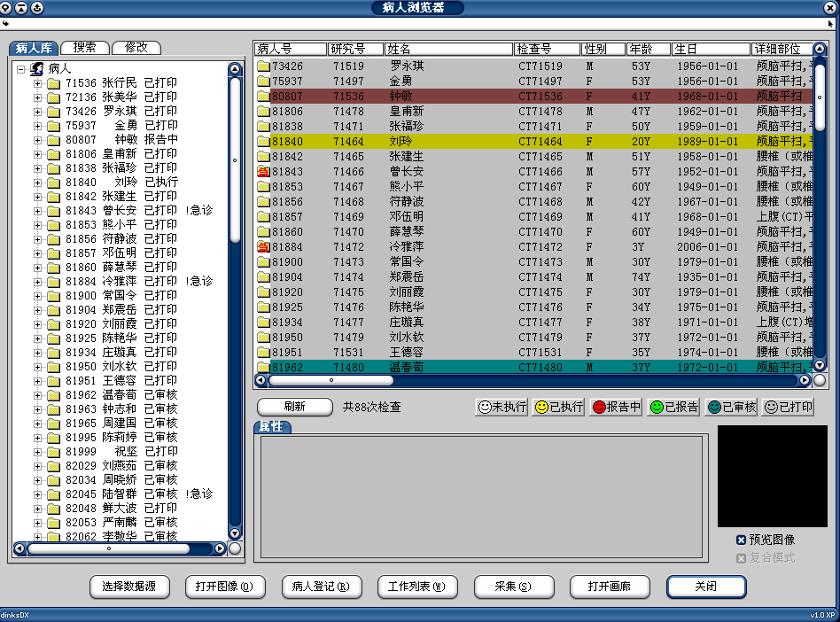Click the 采集(S) button
Screen dimensions: 840x622
(x=513, y=587)
